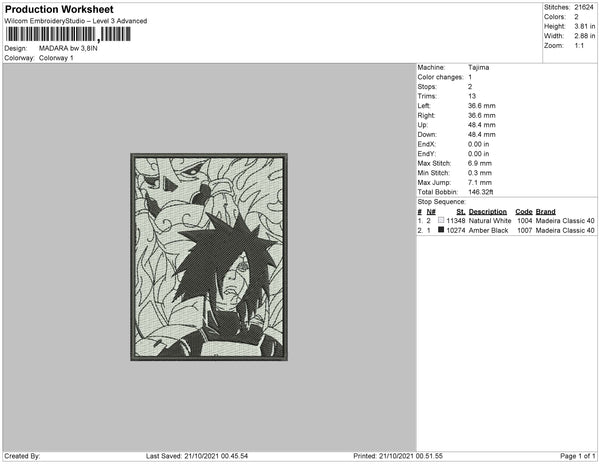The width and height of the screenshot is (600, 464).
Task: Click 'Madeira Classic 40' in Natural White row
Action: pyautogui.click(x=565, y=221)
